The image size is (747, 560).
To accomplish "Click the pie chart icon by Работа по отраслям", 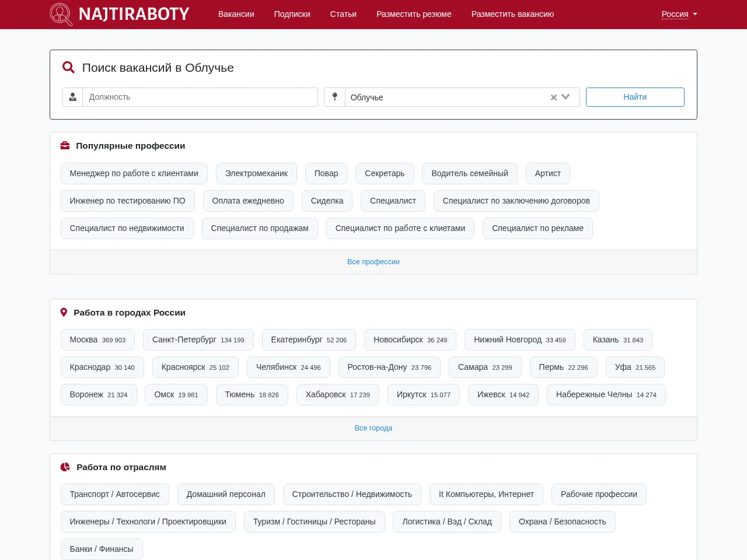I will (x=65, y=467).
